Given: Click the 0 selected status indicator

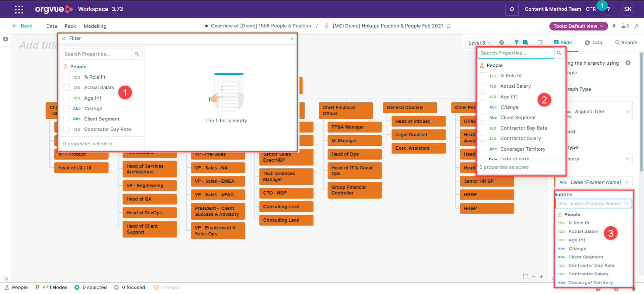Looking at the screenshot, I should coord(91,287).
